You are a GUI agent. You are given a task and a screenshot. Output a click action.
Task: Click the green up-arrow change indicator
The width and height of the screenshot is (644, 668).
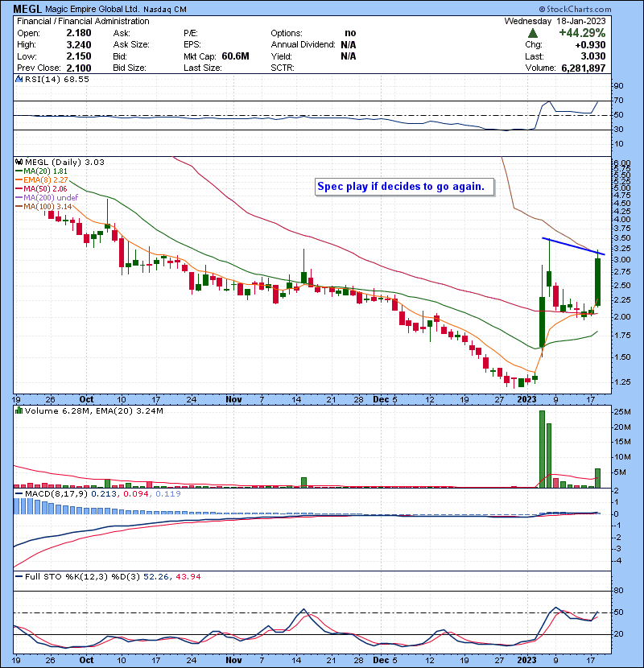tap(532, 33)
